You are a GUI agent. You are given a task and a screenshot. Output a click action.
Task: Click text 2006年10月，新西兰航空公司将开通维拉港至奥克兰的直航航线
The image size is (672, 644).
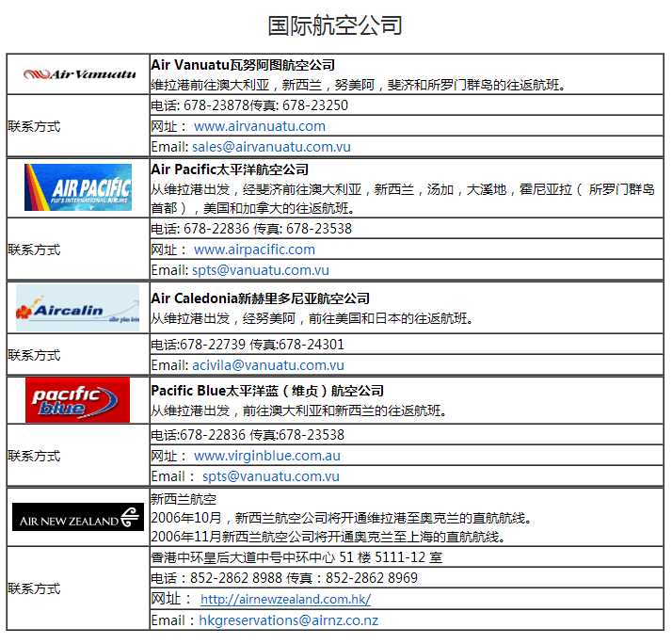(x=341, y=518)
